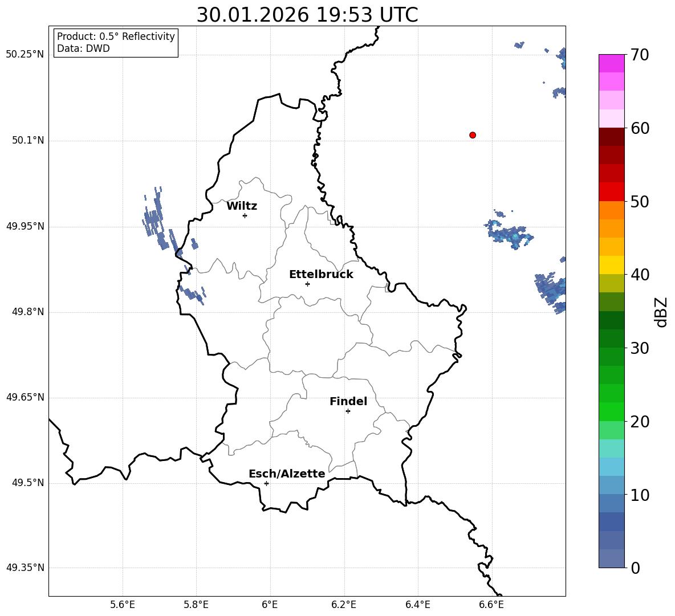The height and width of the screenshot is (616, 675).
Task: Click the 30.01.2026 19:53 UTC title
Action: [307, 15]
